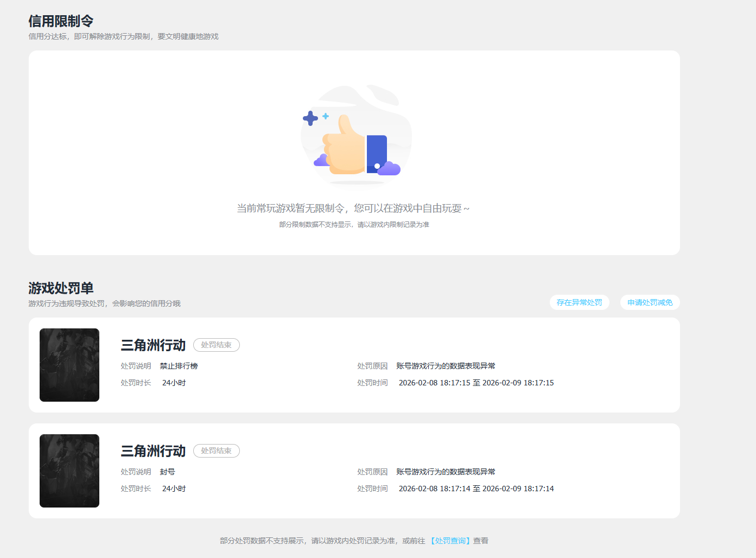Image resolution: width=756 pixels, height=558 pixels.
Task: Open the 申请处罚减免 button
Action: pyautogui.click(x=650, y=302)
